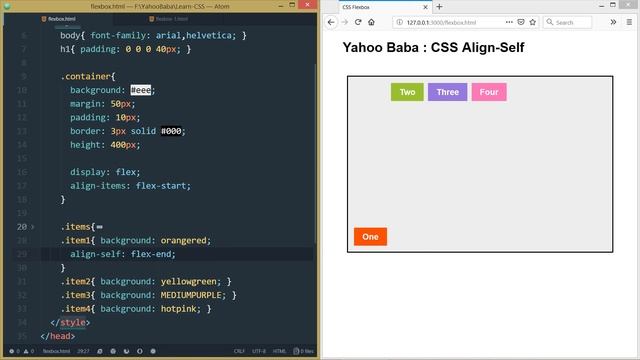Maximize the Atom window
Screen dimensions: 640x360
click(292, 5)
